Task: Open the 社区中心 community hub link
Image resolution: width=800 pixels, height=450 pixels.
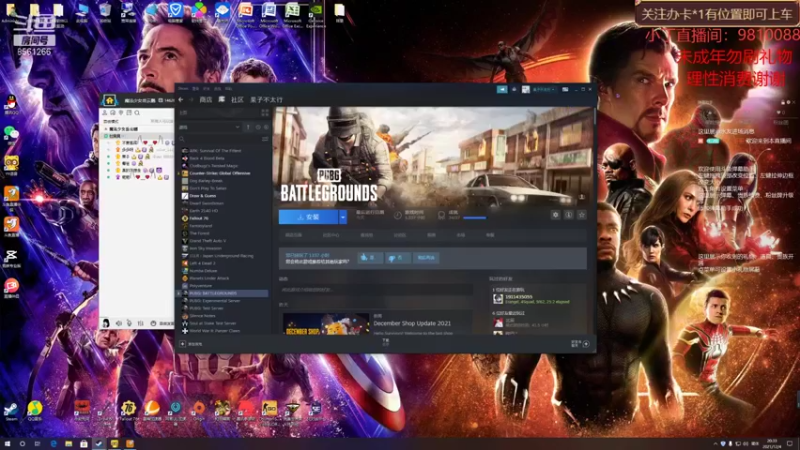Action: click(x=331, y=235)
